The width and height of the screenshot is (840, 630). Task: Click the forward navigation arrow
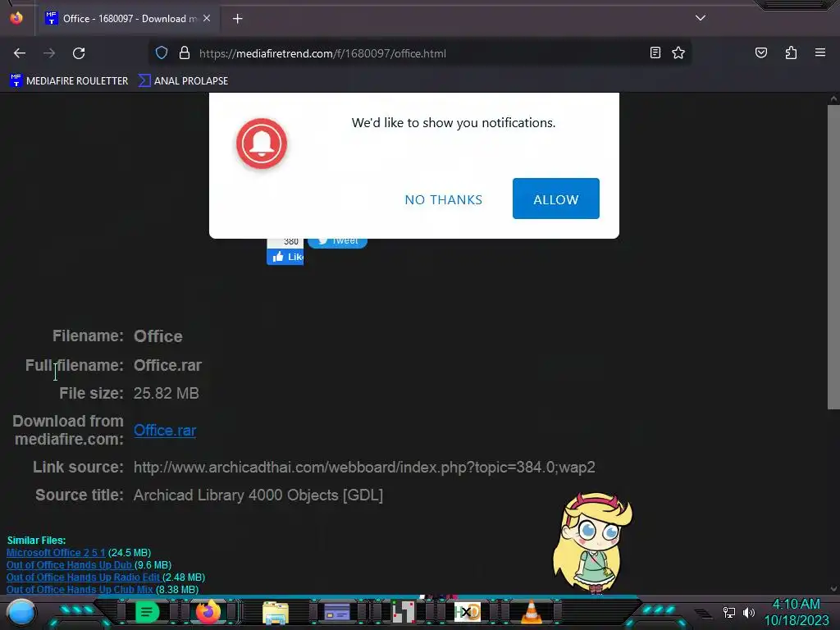point(49,53)
